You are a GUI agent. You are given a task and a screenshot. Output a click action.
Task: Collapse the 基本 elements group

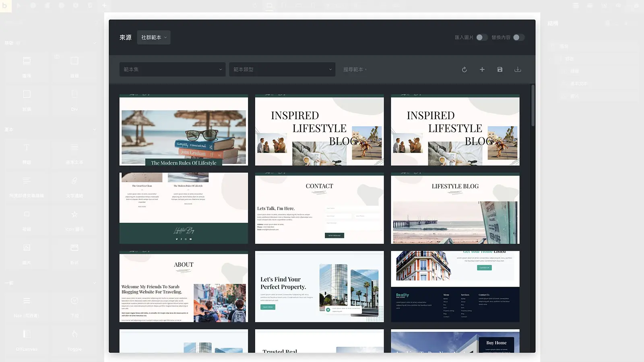click(95, 130)
